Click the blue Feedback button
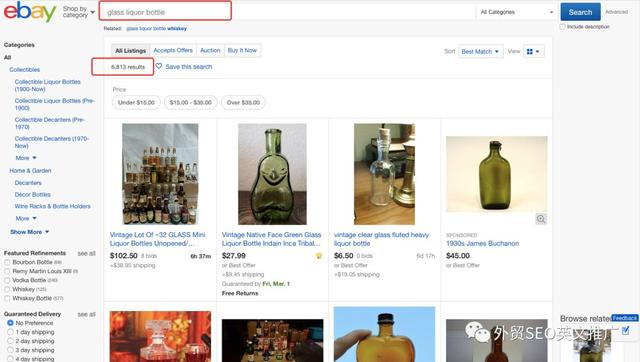The width and height of the screenshot is (640, 362). click(x=625, y=318)
